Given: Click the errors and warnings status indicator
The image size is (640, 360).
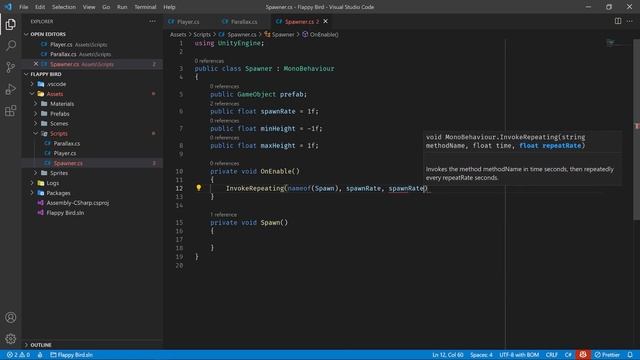Looking at the screenshot, I should 18,355.
